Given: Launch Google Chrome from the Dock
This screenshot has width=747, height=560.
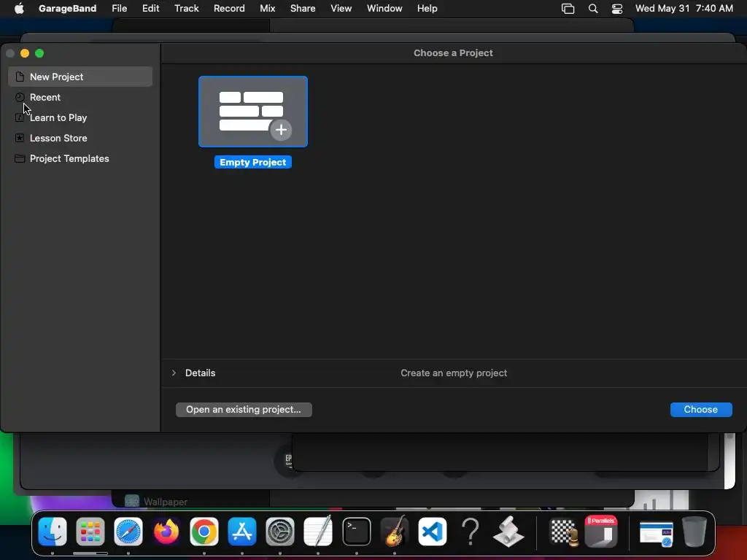Looking at the screenshot, I should 204,532.
